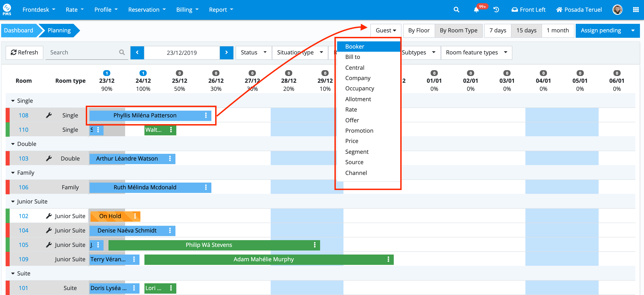
Task: Click the Refresh button
Action: pos(24,53)
